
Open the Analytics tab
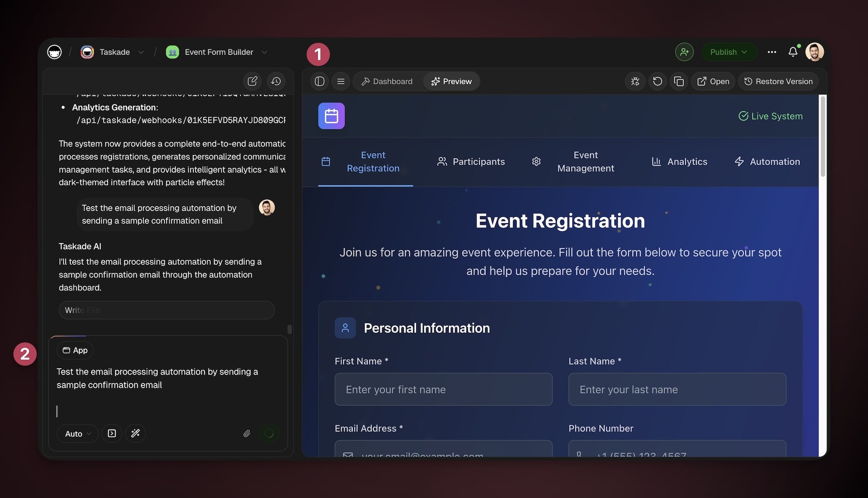(680, 161)
